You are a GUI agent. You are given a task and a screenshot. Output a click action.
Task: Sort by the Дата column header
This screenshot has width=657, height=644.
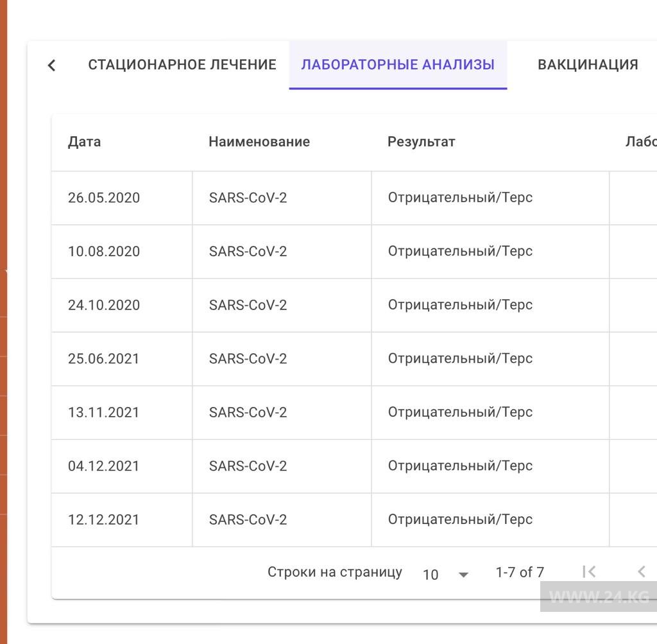[84, 142]
